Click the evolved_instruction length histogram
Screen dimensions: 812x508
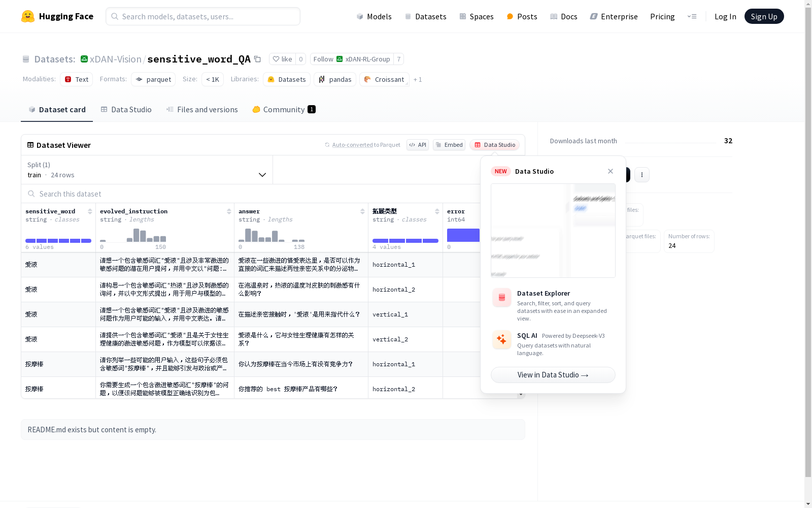coord(133,235)
